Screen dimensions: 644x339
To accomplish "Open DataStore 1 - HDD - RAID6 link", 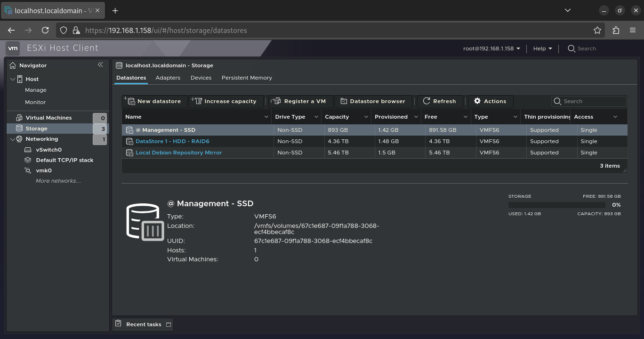I will [x=172, y=141].
